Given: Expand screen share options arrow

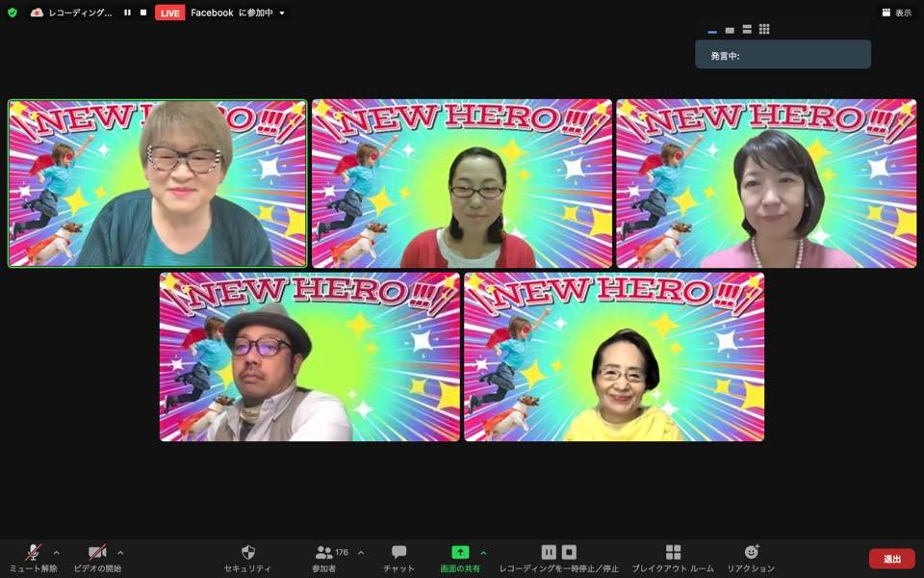Looking at the screenshot, I should (484, 553).
